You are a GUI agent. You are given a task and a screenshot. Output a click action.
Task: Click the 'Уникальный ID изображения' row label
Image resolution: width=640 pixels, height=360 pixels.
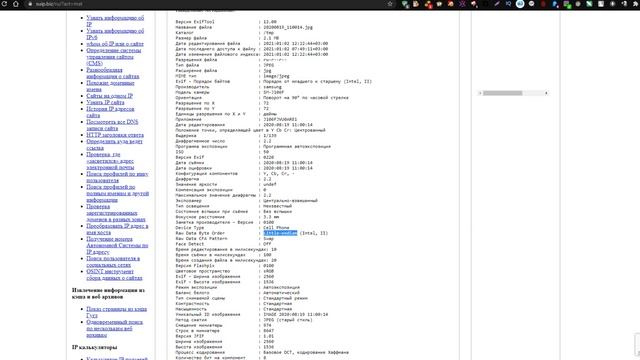click(x=208, y=315)
